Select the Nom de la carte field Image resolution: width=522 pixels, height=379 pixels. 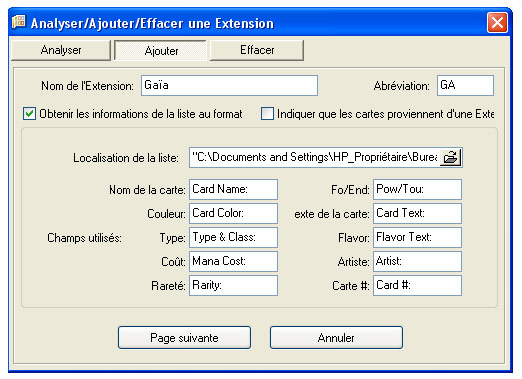click(233, 189)
